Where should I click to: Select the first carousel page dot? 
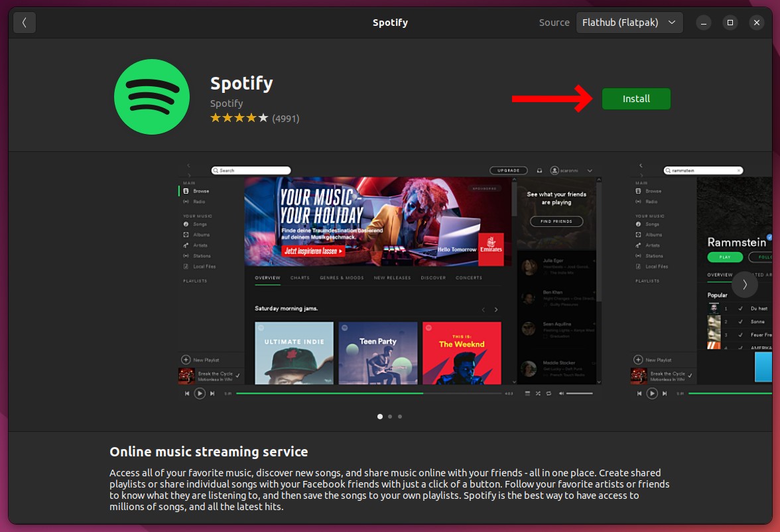(x=380, y=417)
